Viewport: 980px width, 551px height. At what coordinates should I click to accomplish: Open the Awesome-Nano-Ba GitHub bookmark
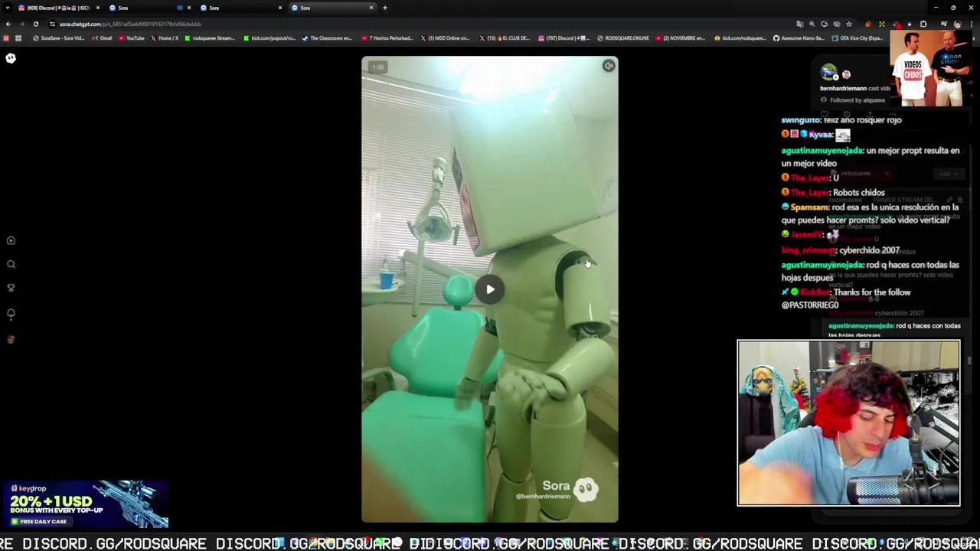click(x=798, y=38)
